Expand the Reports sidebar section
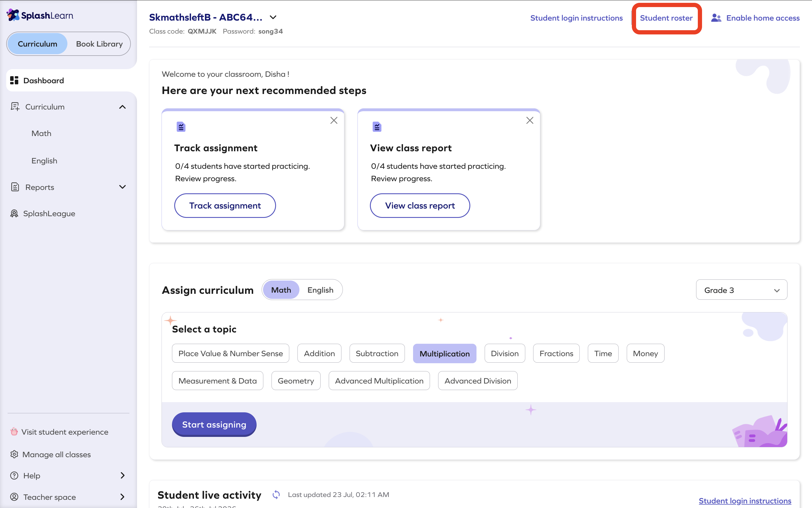 122,187
